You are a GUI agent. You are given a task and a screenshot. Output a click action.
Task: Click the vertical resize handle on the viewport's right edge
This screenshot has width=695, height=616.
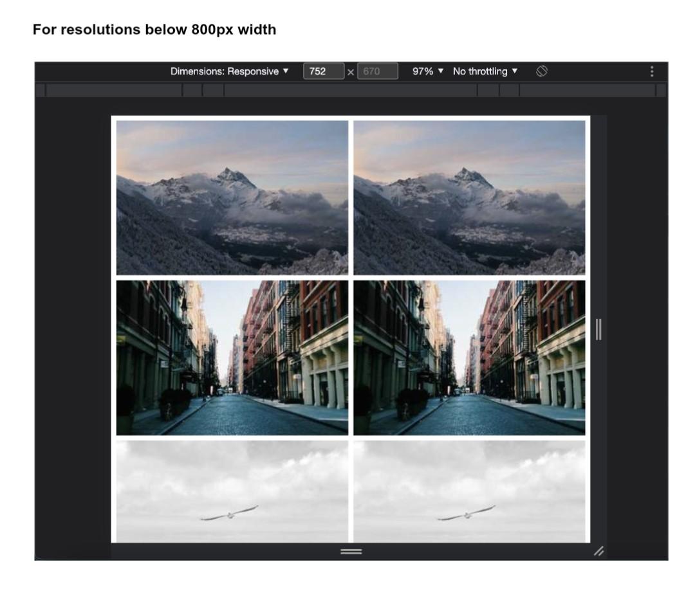point(599,328)
